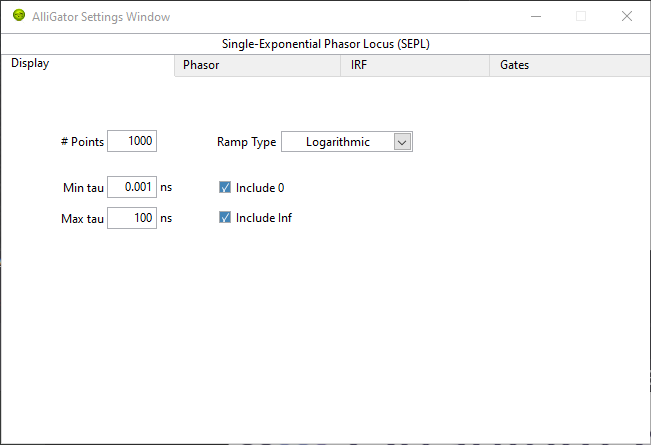This screenshot has height=445, width=651.
Task: Click the AlliGator Settings Window title text
Action: (x=101, y=17)
